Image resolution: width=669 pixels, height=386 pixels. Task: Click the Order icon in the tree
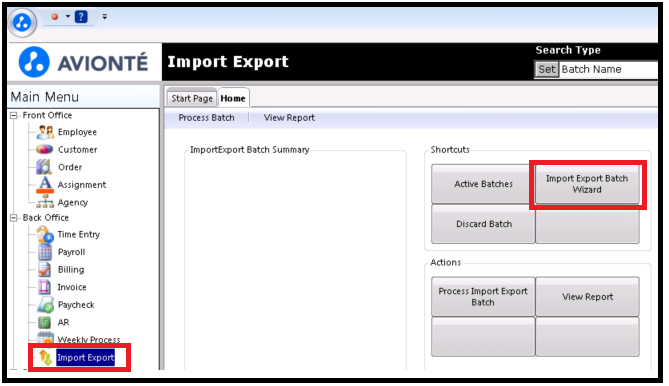click(x=44, y=167)
